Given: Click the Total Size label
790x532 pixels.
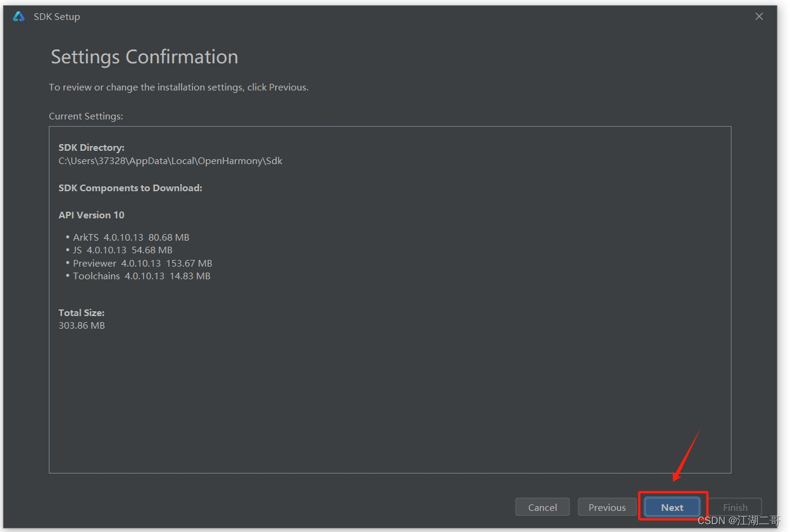Looking at the screenshot, I should [81, 312].
